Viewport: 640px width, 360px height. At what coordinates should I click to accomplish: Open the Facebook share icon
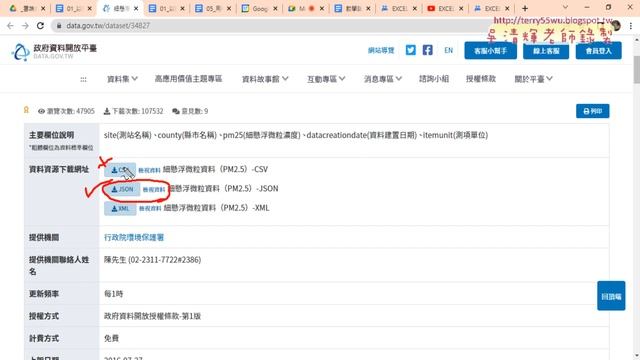tap(427, 50)
